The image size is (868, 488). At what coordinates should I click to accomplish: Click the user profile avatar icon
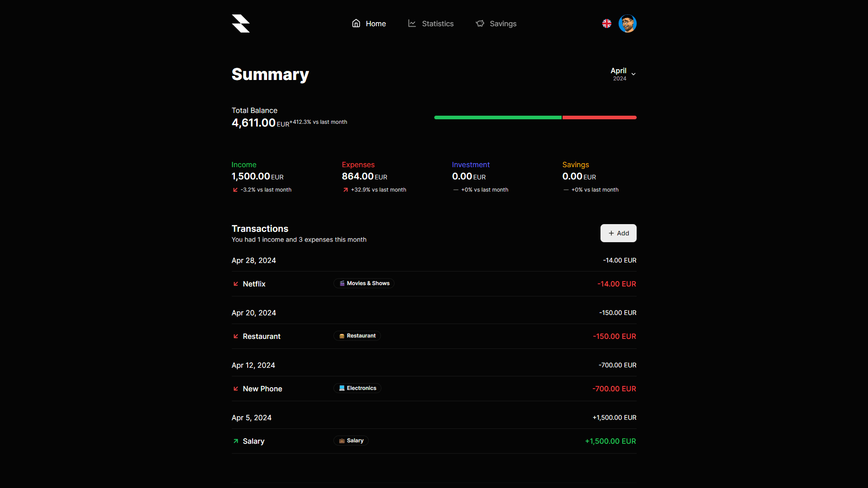(628, 24)
